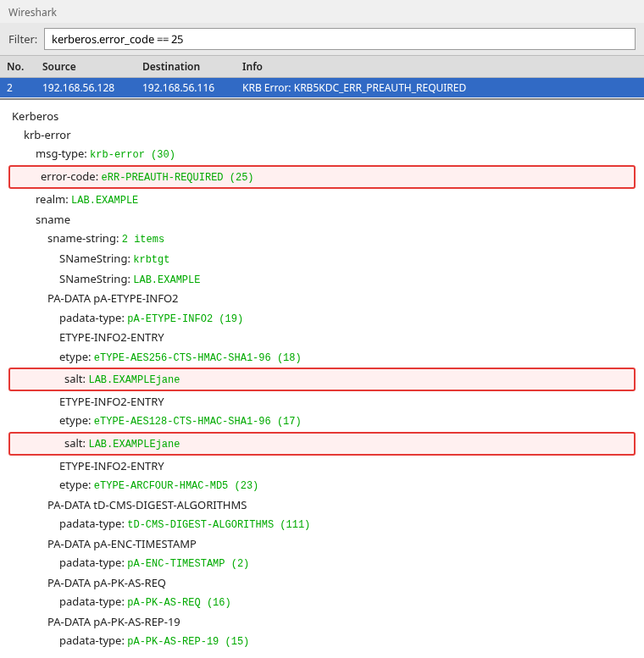
Task: Select PA-DATA pA-PK-AS-REP-19 node
Action: (x=114, y=622)
